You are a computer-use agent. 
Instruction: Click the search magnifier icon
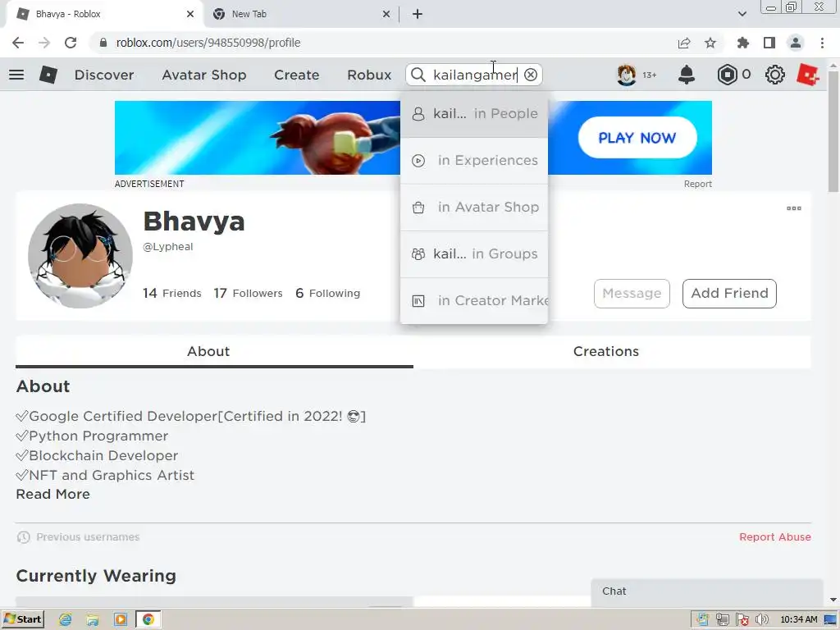[x=418, y=75]
